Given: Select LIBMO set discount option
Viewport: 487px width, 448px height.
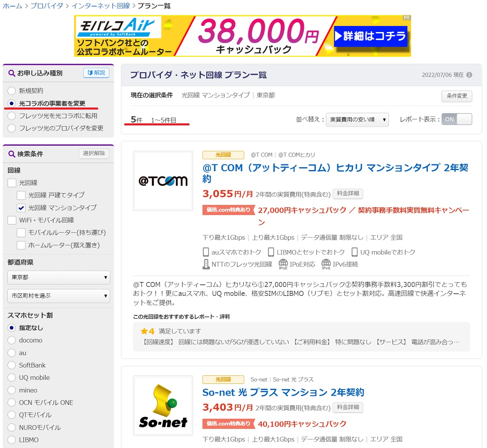Looking at the screenshot, I should 12,440.
